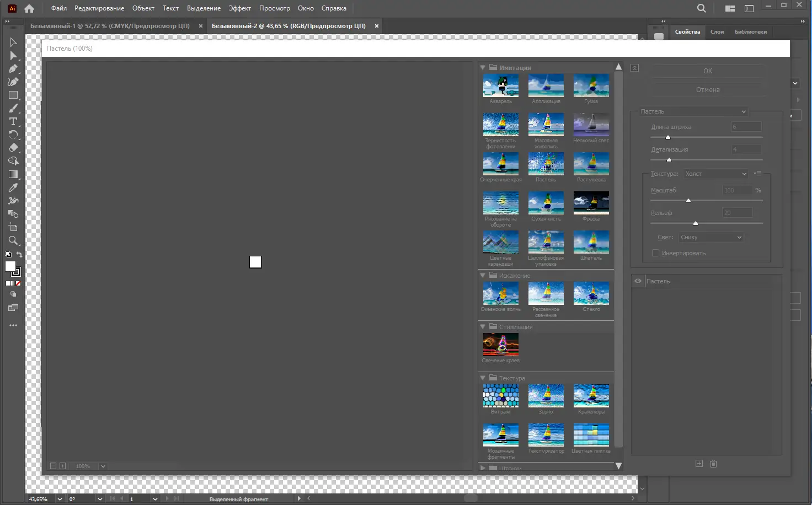The height and width of the screenshot is (505, 812).
Task: Open the Файл menu
Action: (x=59, y=8)
